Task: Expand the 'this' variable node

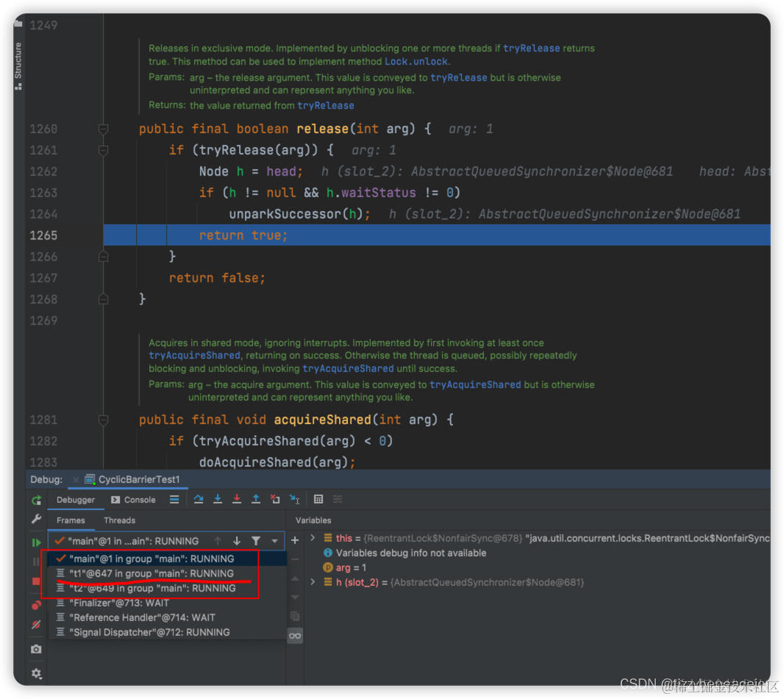Action: [x=313, y=538]
